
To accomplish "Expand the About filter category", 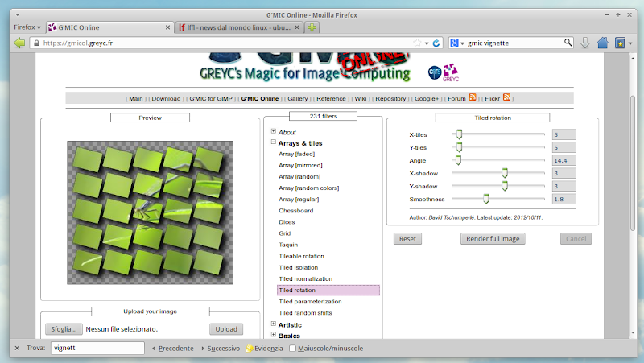I will tap(274, 132).
